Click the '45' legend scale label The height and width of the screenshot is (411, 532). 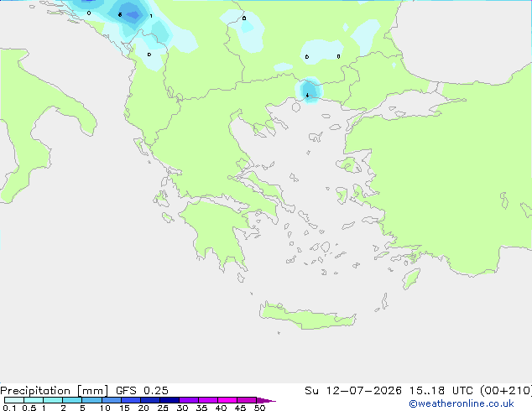240,408
